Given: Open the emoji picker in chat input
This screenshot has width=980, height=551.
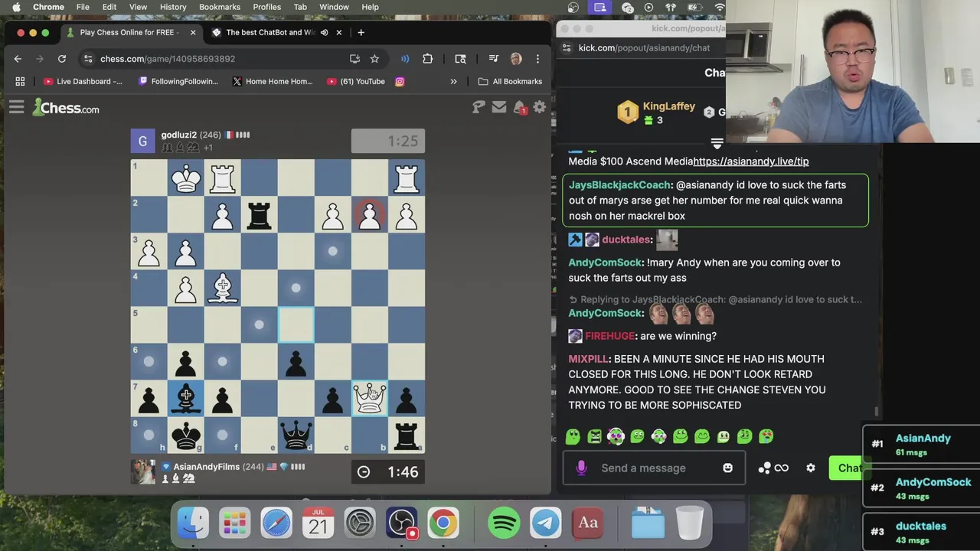Looking at the screenshot, I should (x=727, y=468).
